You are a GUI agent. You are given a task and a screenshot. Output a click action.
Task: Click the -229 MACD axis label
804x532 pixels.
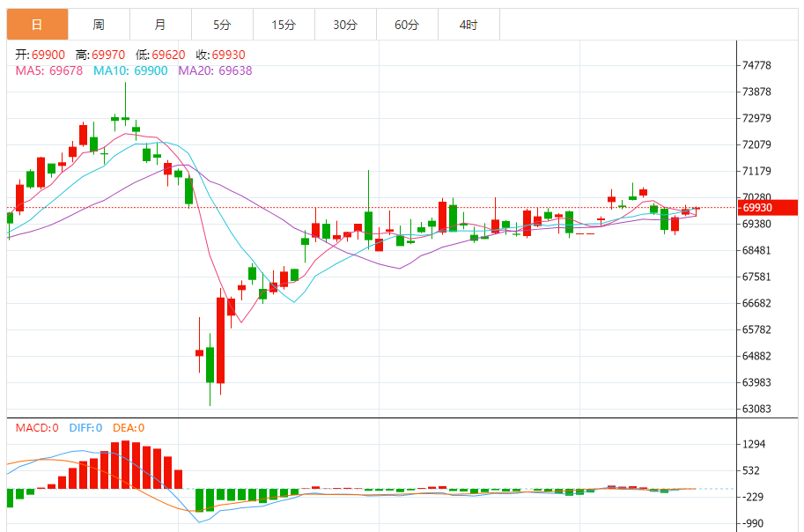pyautogui.click(x=753, y=497)
